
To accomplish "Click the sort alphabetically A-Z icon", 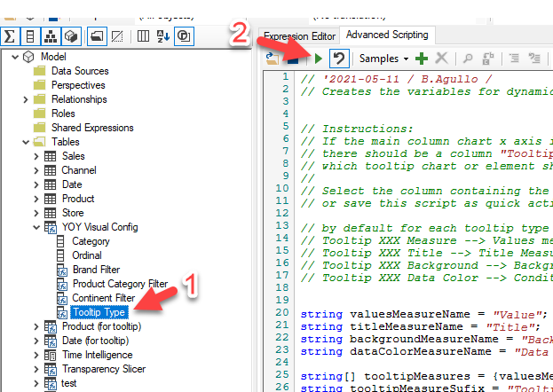I will click(x=162, y=36).
